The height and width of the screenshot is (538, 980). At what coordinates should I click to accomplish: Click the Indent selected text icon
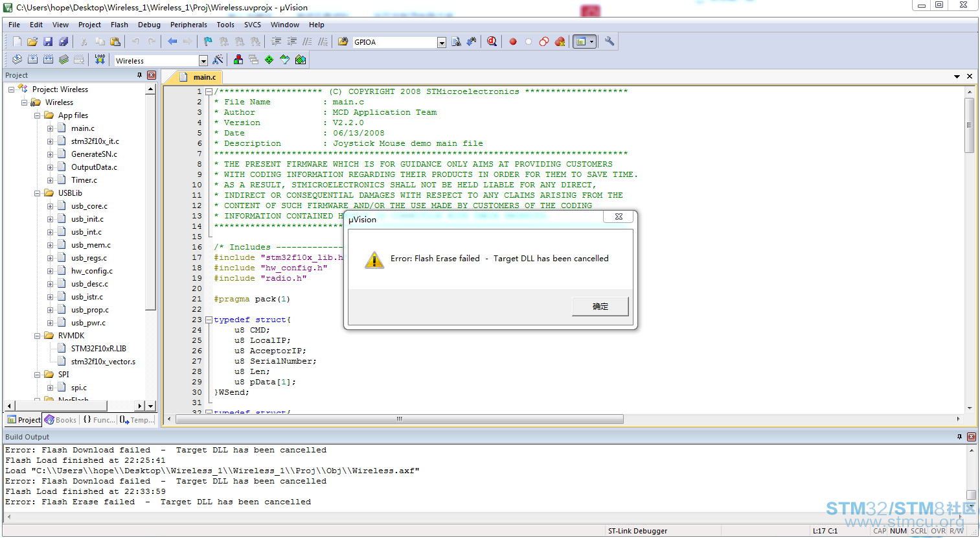(276, 41)
